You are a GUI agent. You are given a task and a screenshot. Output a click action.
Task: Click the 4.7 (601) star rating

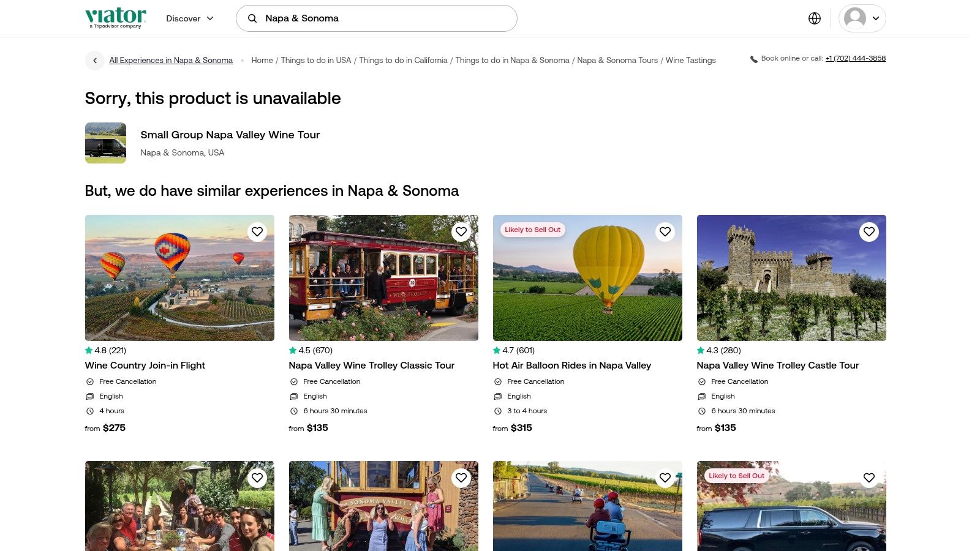pyautogui.click(x=514, y=351)
